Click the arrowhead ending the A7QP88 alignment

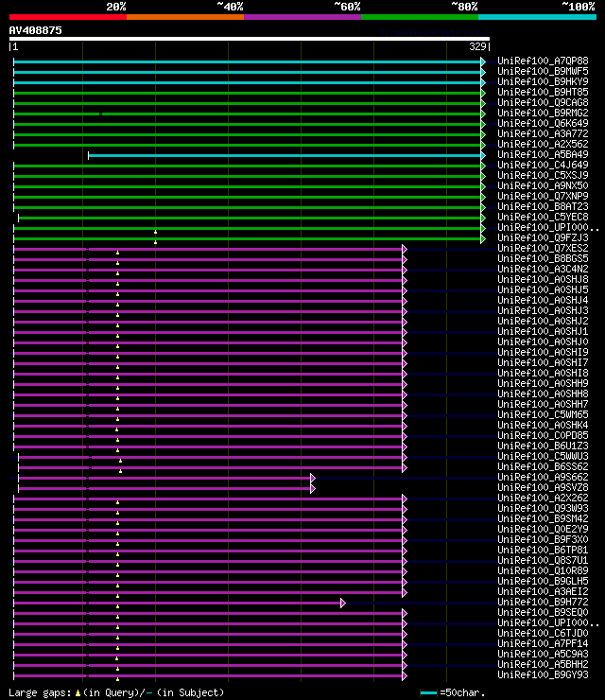[483, 61]
